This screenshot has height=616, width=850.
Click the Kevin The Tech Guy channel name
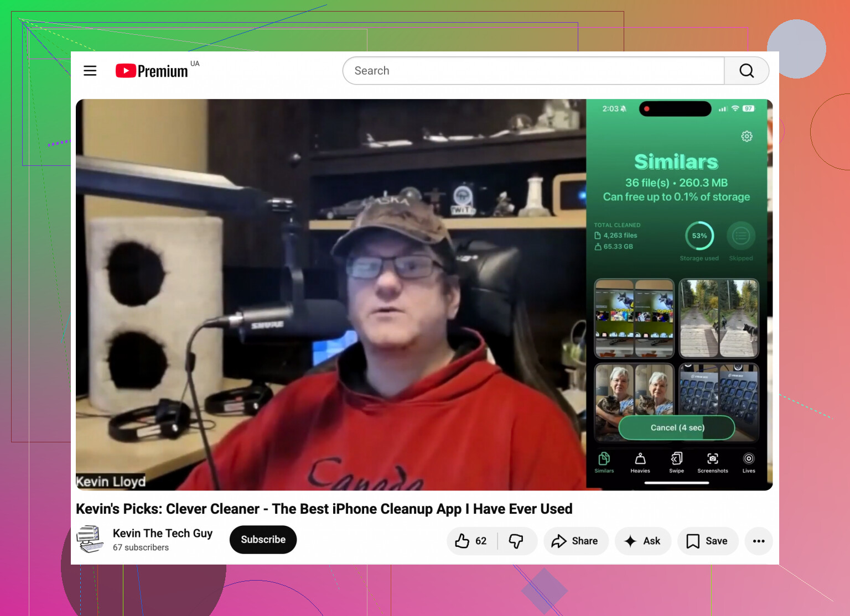pyautogui.click(x=163, y=533)
